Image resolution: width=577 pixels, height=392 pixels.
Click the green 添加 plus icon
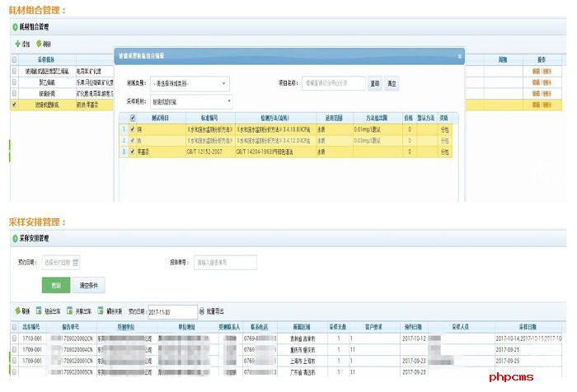coord(17,43)
